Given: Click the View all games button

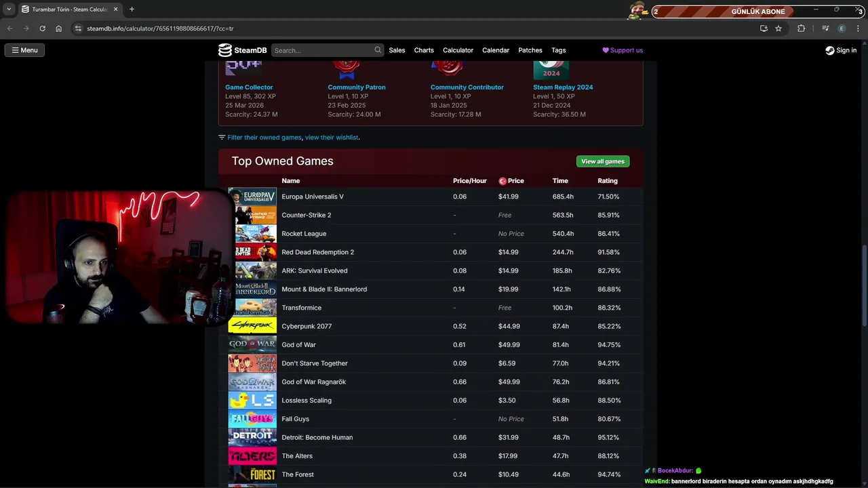Looking at the screenshot, I should (x=603, y=161).
